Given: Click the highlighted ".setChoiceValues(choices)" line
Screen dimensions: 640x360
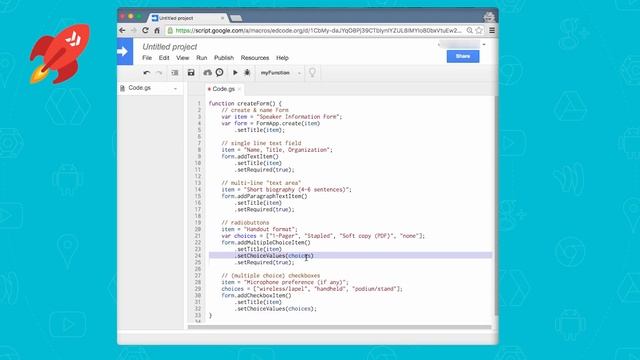Looking at the screenshot, I should pos(350,256).
